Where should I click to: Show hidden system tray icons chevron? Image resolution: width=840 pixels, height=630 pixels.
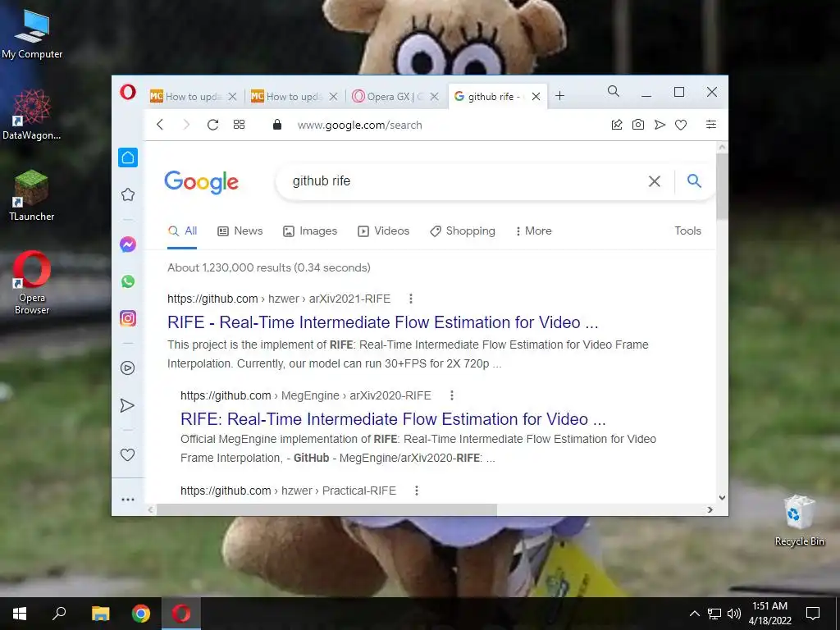694,614
